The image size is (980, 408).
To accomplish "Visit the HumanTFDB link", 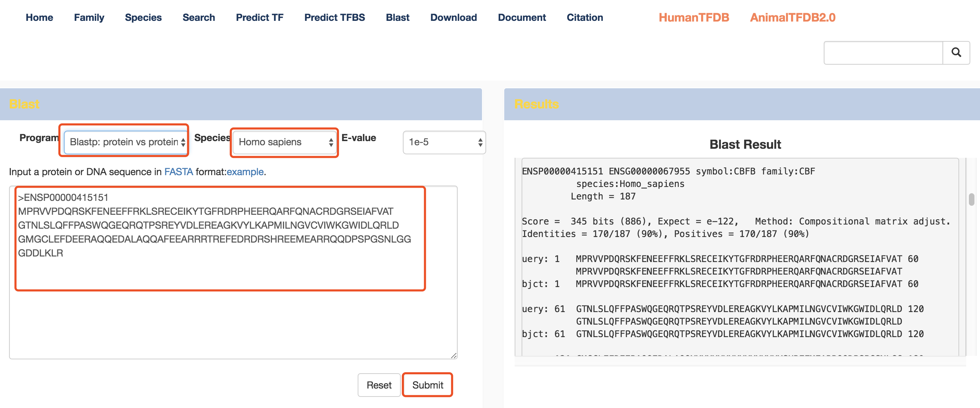I will [694, 17].
